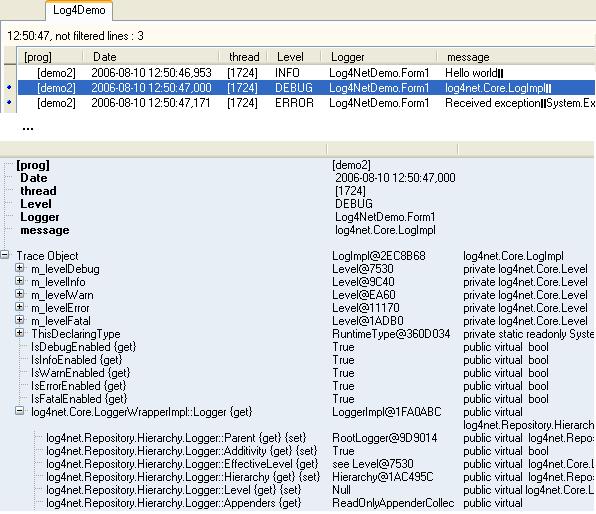Click the ellipsis below the log list
Viewport: 596px width, 514px height.
point(28,128)
